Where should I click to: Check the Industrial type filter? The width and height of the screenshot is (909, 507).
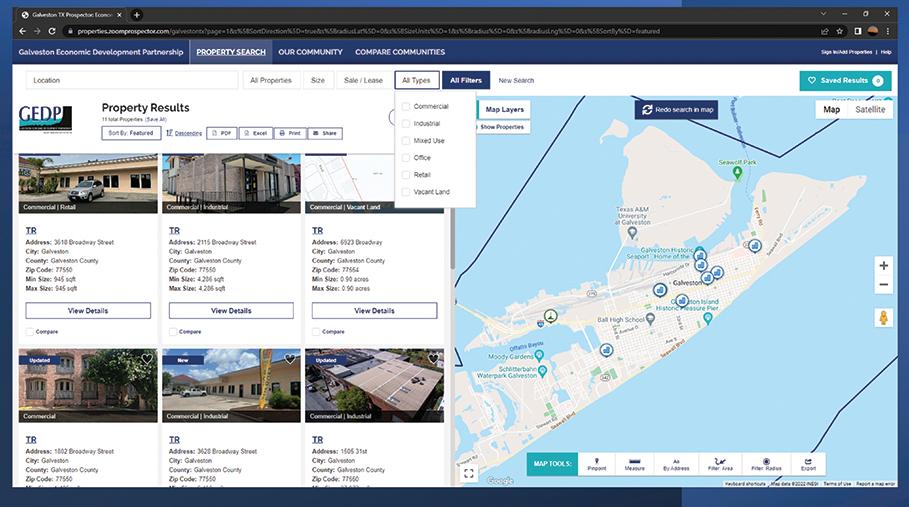click(406, 123)
